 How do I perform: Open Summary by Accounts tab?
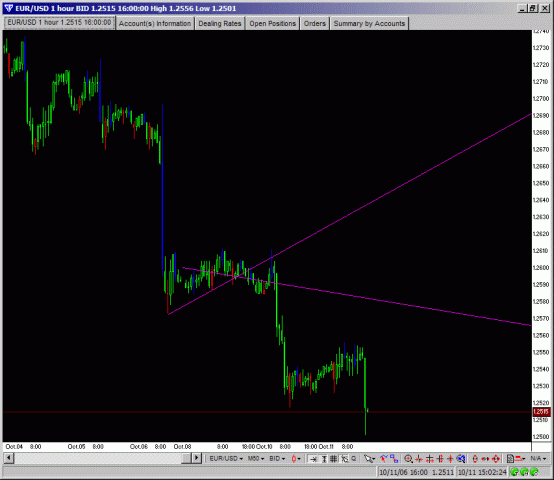coord(369,24)
